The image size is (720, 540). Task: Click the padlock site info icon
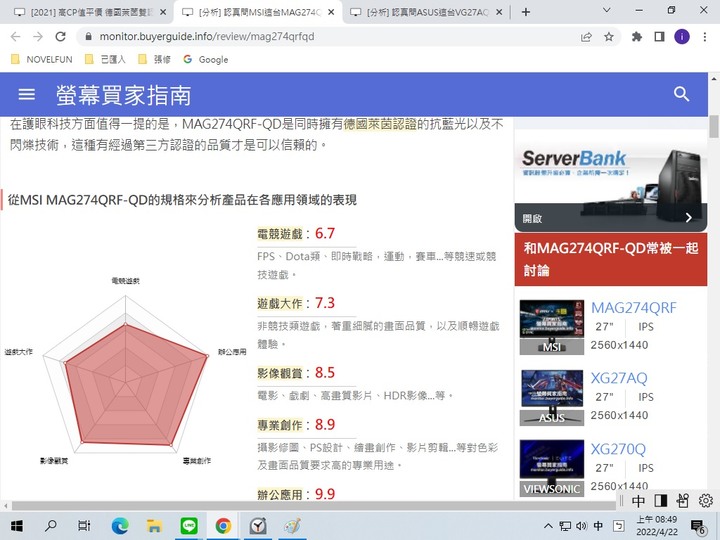click(89, 36)
